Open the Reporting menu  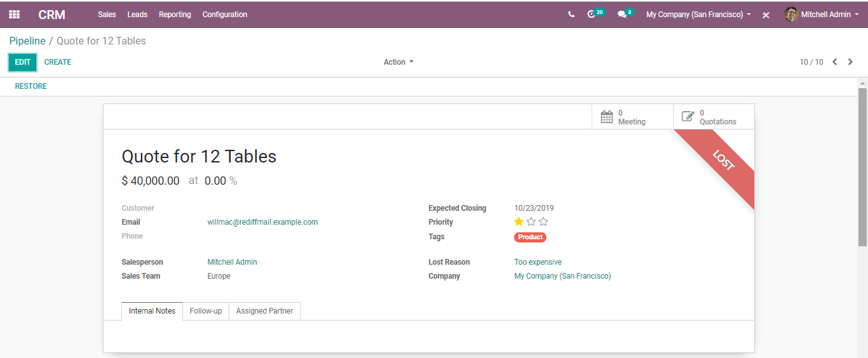(x=175, y=15)
